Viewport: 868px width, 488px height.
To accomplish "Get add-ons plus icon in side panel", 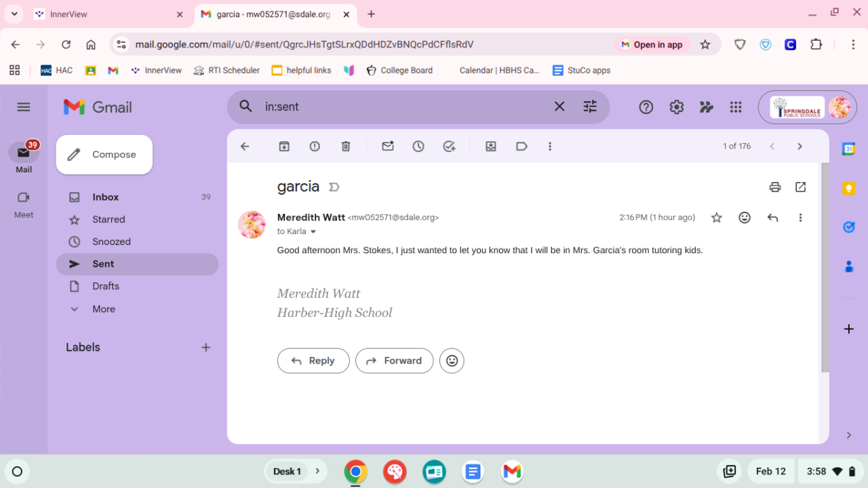I will pyautogui.click(x=849, y=329).
